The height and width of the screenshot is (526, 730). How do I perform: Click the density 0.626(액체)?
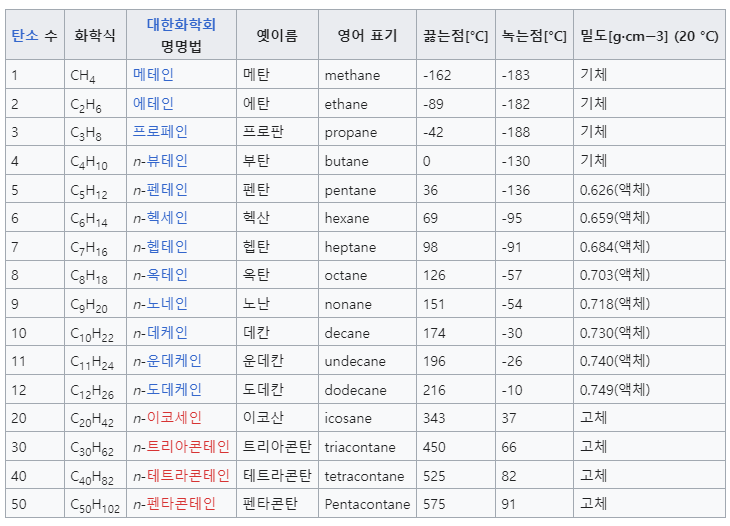point(615,190)
